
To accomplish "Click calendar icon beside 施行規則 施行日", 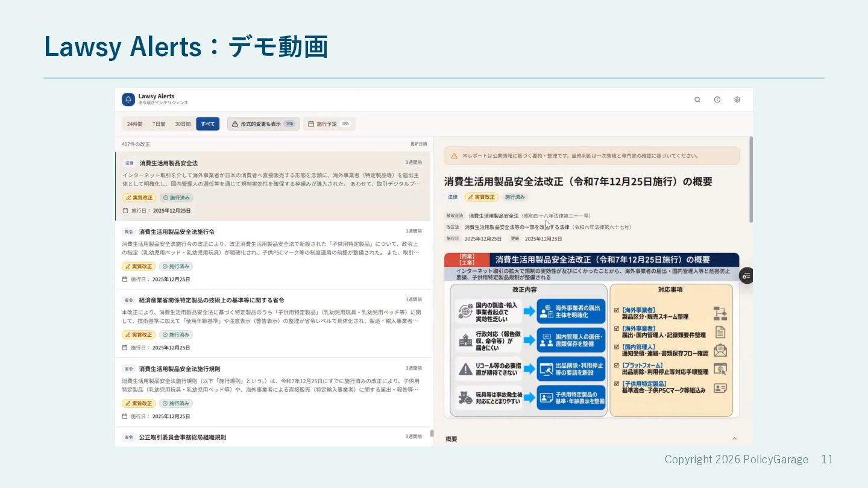I will tap(125, 416).
